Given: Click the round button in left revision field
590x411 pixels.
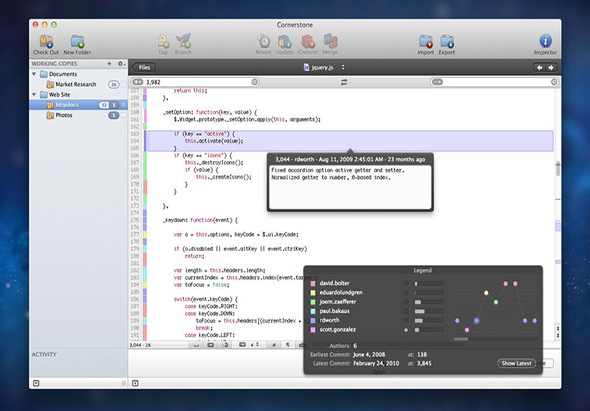Looking at the screenshot, I should click(x=255, y=82).
